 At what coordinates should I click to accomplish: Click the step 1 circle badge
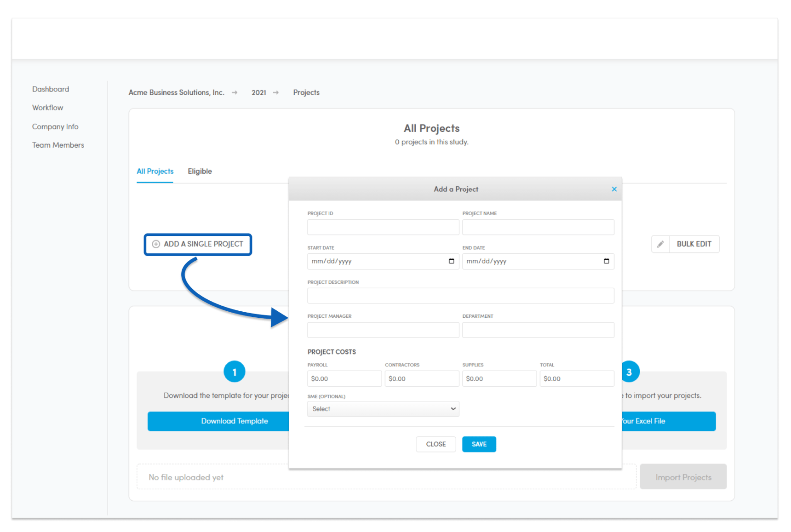235,372
